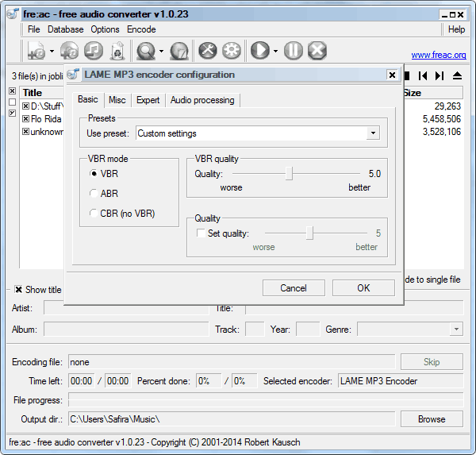
Task: Submit CDDB data toolbar icon
Action: (179, 51)
